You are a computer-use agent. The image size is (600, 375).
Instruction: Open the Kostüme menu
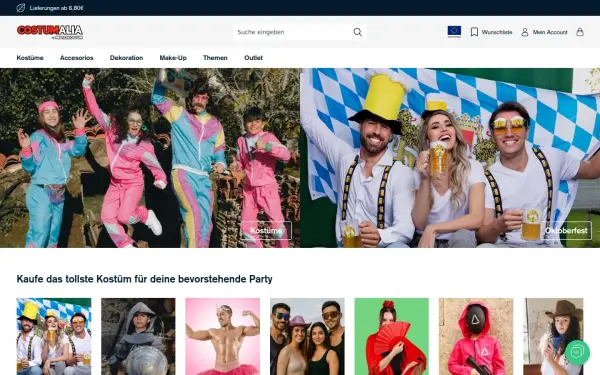[x=30, y=58]
